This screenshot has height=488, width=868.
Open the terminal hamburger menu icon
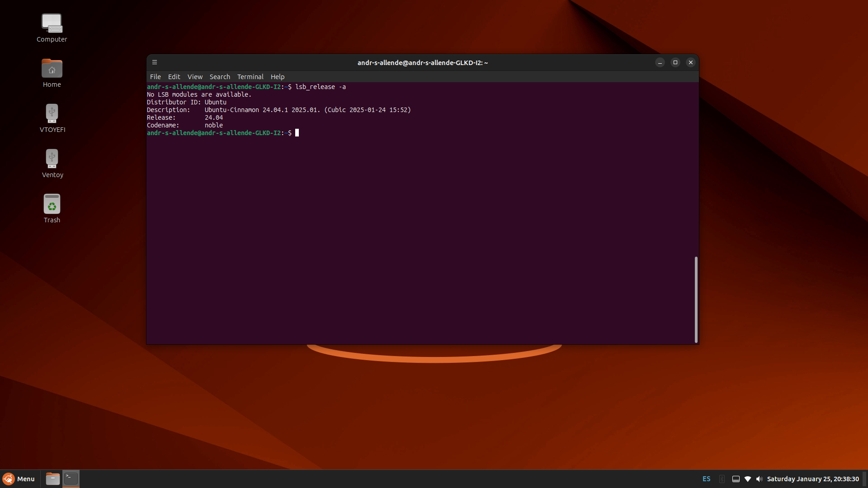coord(155,62)
